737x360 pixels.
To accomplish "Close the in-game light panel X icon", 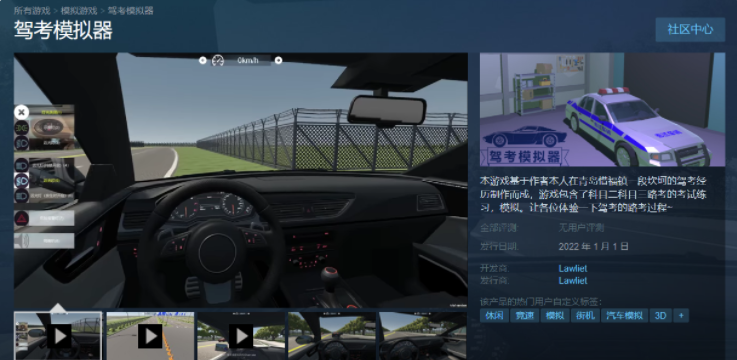I will click(21, 112).
